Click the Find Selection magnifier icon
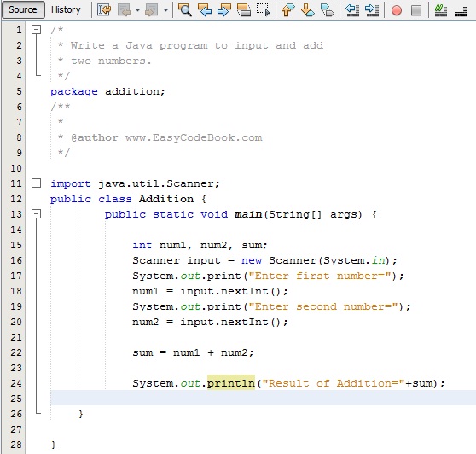Screen dimensions: 476x454 click(x=184, y=9)
